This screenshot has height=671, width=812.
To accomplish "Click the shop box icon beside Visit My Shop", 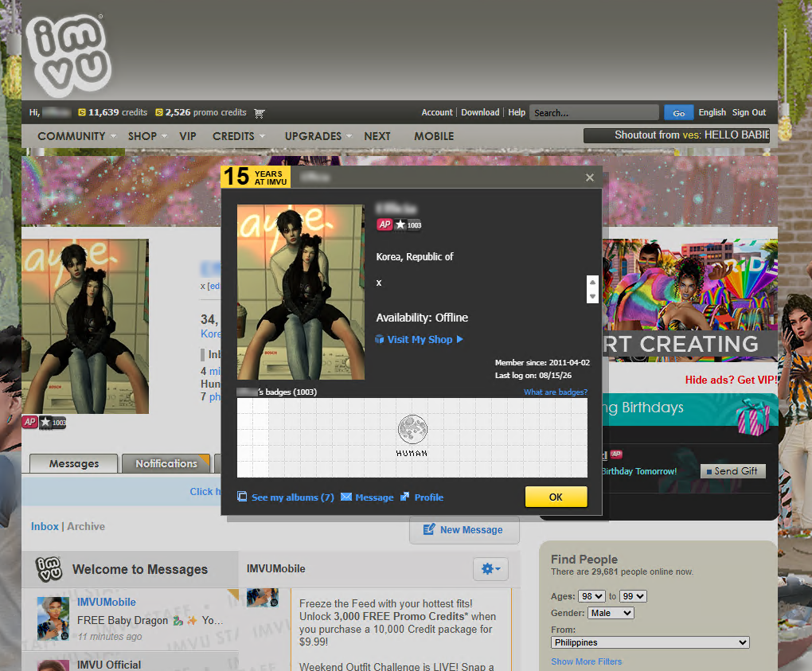I will [380, 339].
